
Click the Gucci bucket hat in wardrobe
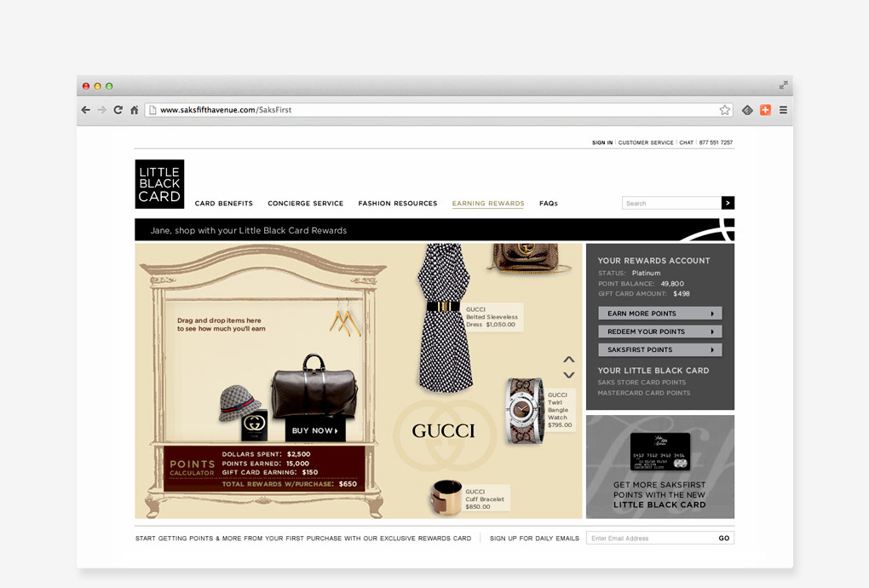(239, 403)
